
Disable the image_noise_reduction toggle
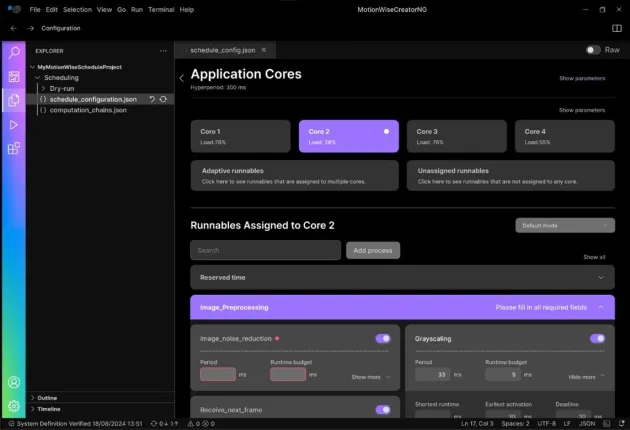coord(383,339)
